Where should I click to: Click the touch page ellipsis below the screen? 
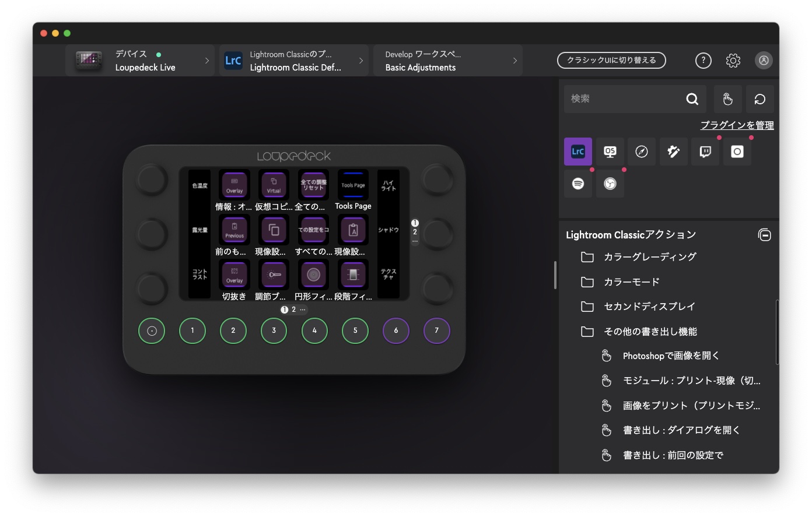coord(303,310)
